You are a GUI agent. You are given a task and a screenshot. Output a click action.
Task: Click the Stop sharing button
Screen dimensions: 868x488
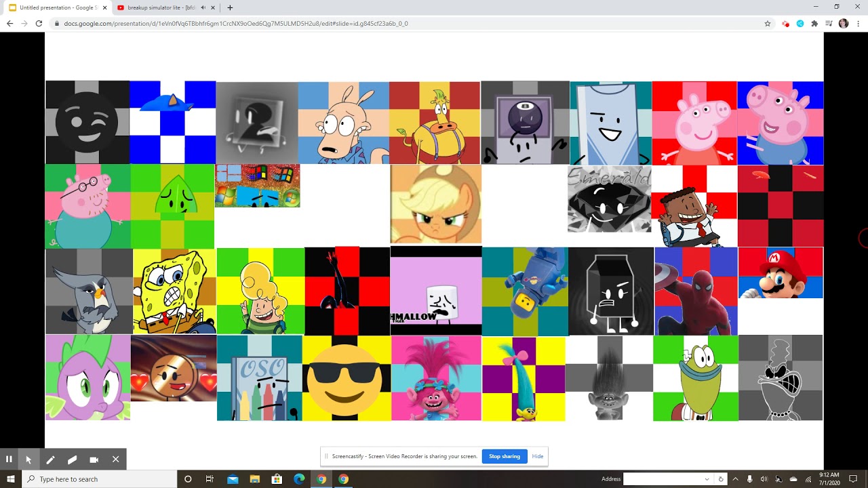(x=505, y=456)
